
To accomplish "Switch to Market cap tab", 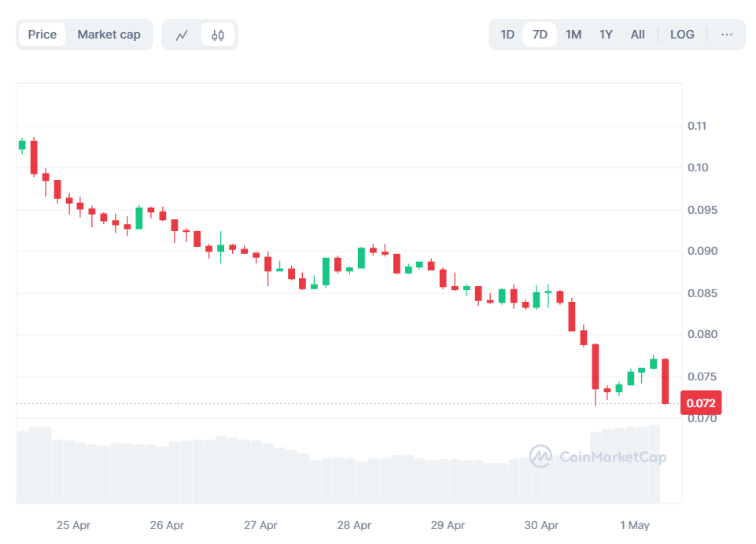I will [109, 35].
